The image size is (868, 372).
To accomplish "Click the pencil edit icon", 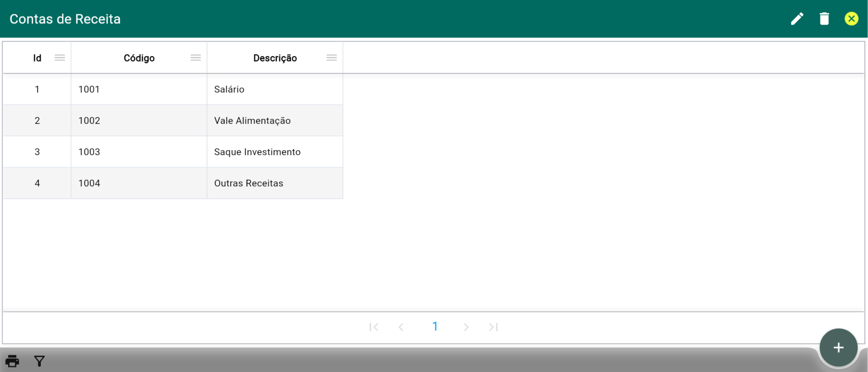I will 797,19.
